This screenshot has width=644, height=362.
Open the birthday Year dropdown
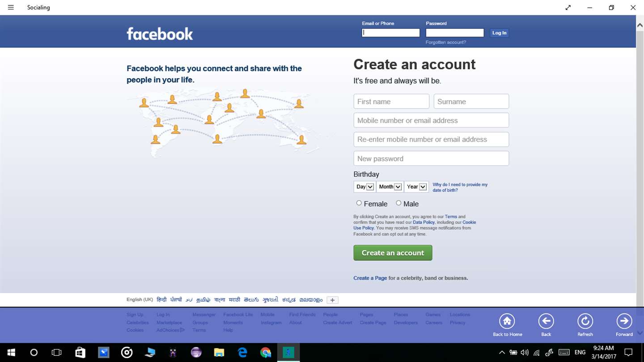pos(416,187)
